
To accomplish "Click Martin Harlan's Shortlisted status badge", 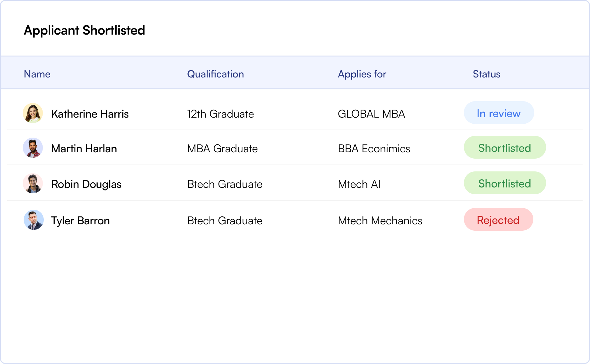I will 505,147.
